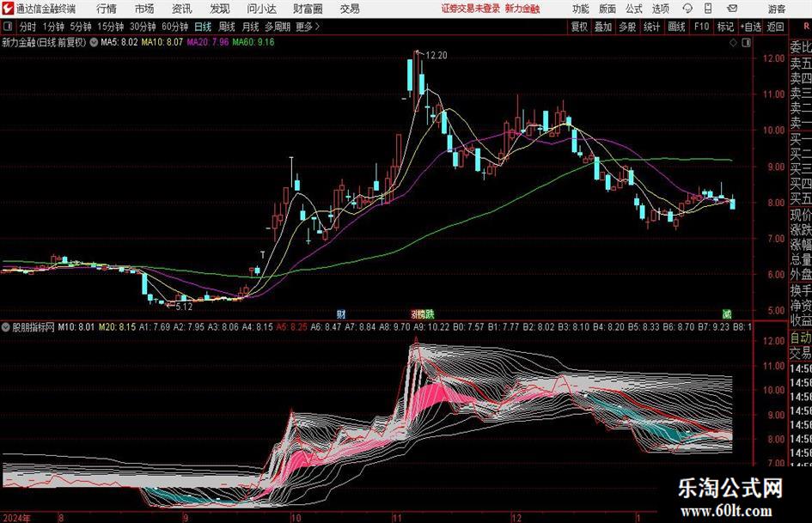Open main chart settings dropdown next to 新力金融

(x=94, y=42)
